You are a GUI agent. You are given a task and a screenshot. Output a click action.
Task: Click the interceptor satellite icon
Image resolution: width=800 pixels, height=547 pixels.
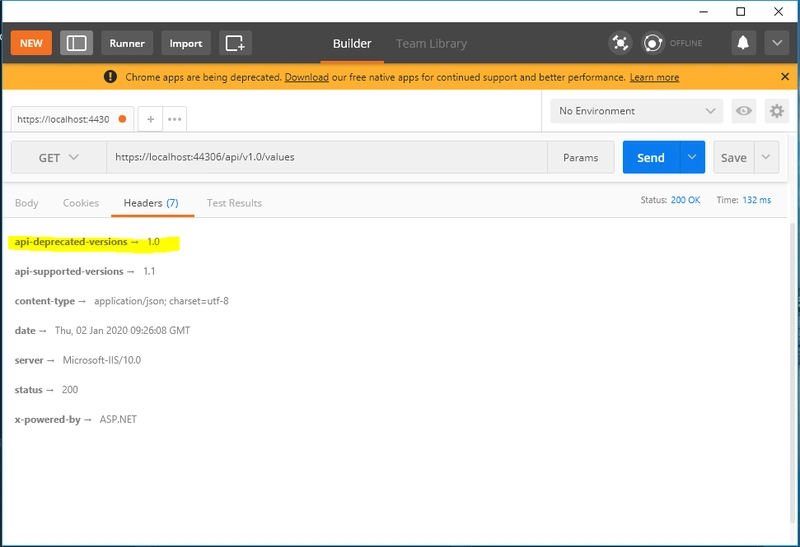620,43
